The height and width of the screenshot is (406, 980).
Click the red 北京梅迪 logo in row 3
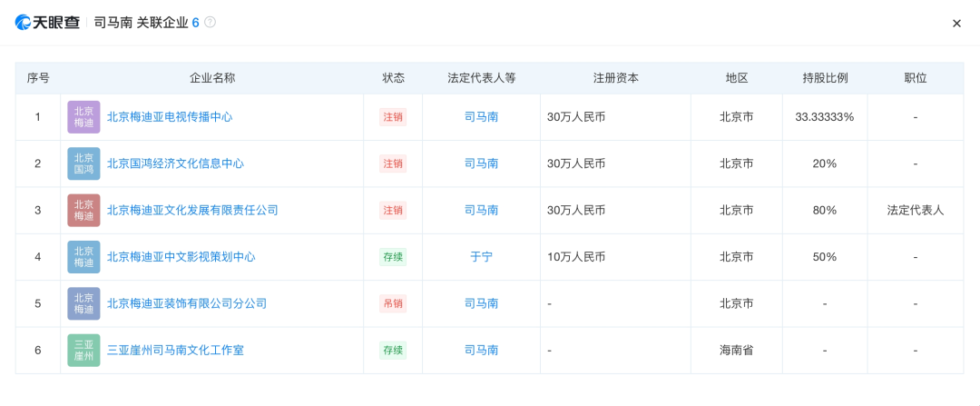[83, 210]
